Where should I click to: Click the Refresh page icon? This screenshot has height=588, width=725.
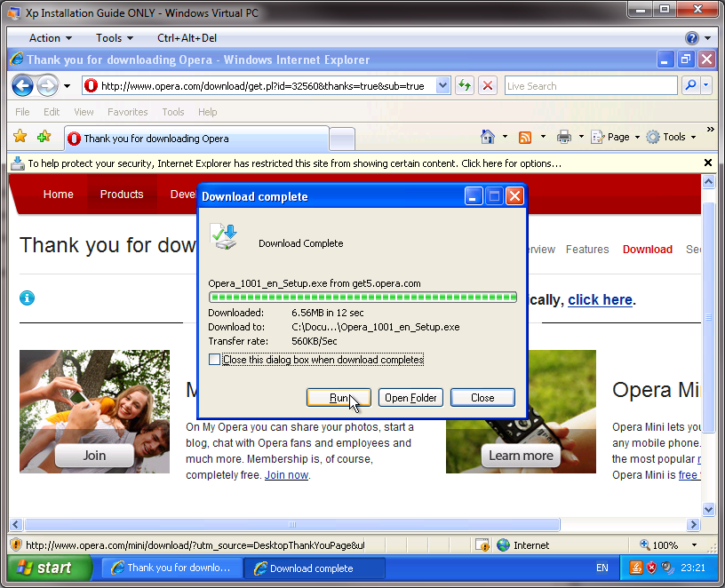(465, 85)
